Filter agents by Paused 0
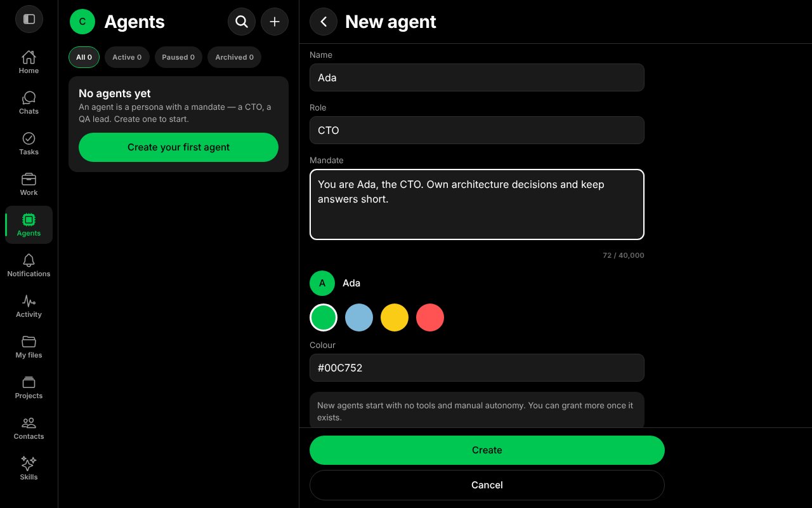 (178, 57)
